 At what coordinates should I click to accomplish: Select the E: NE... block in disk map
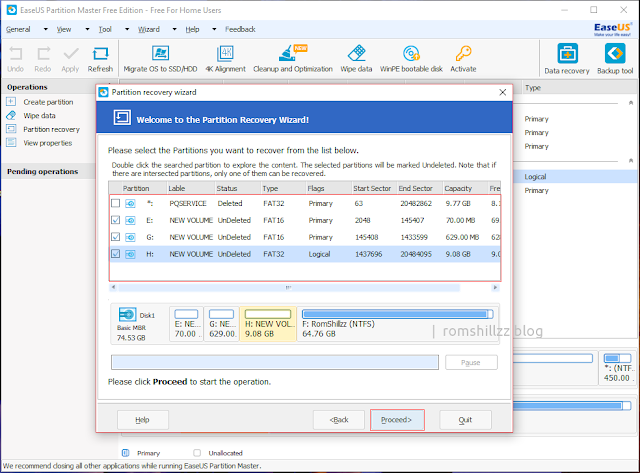tap(186, 324)
